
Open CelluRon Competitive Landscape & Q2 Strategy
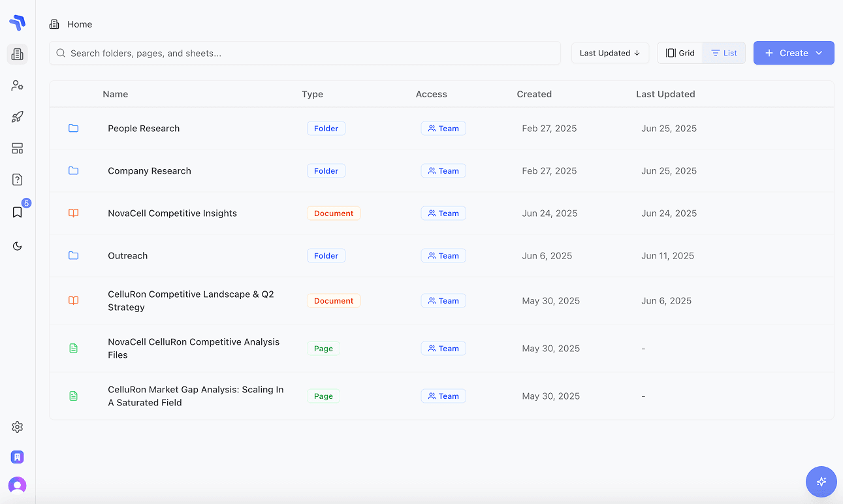(x=191, y=301)
